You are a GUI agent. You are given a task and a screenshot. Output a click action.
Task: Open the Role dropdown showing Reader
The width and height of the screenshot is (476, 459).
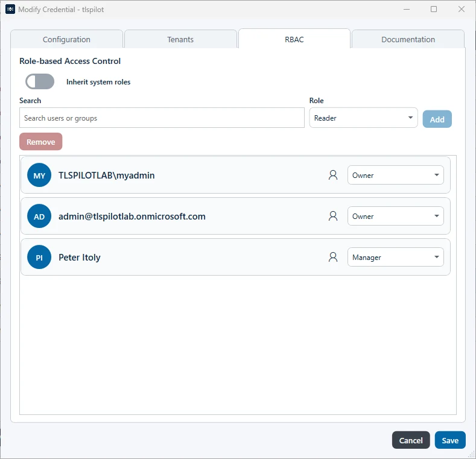363,118
